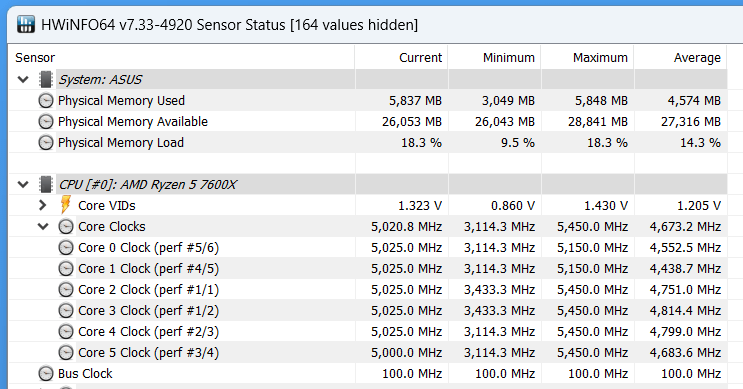Click the Average column header
Viewport: 743px width, 389px height.
681,58
